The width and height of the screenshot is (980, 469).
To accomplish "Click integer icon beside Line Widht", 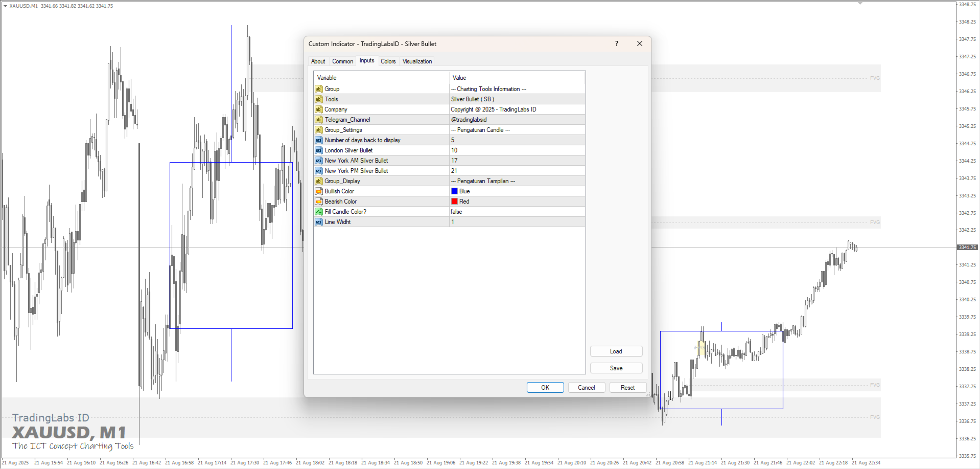I will tap(318, 222).
